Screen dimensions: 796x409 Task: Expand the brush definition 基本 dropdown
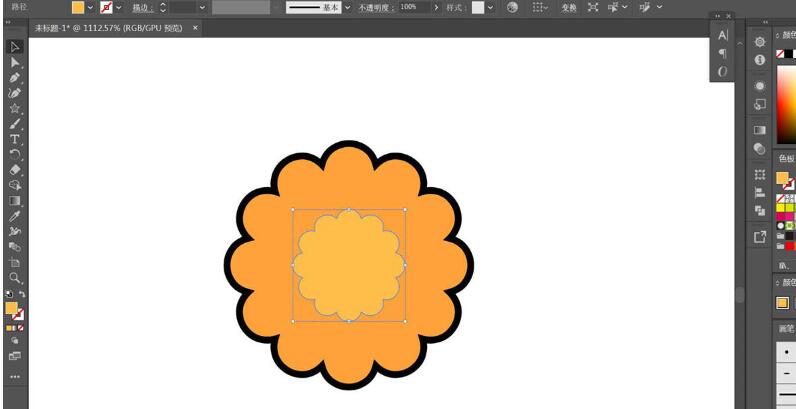(x=346, y=7)
